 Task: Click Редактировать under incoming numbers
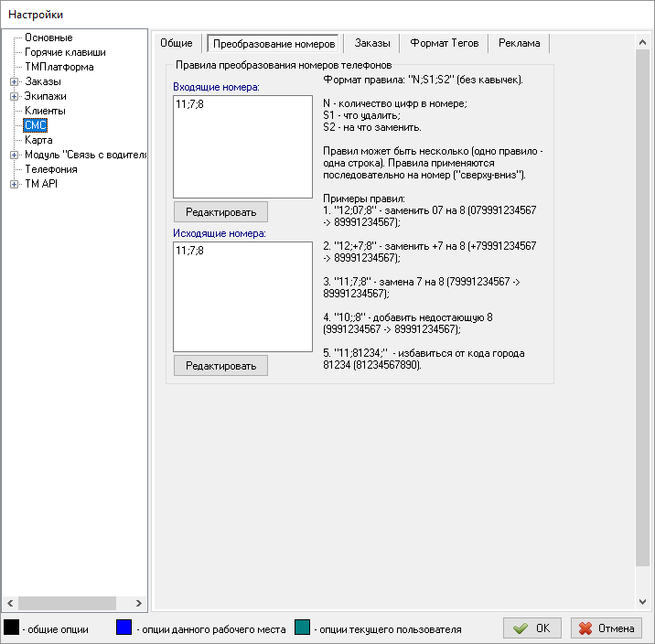click(x=220, y=211)
